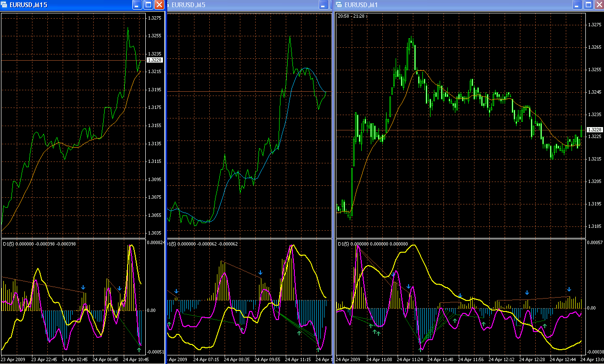The image size is (604, 364).
Task: Click the 1.3228 current price tag in M15 chart
Action: 155,60
